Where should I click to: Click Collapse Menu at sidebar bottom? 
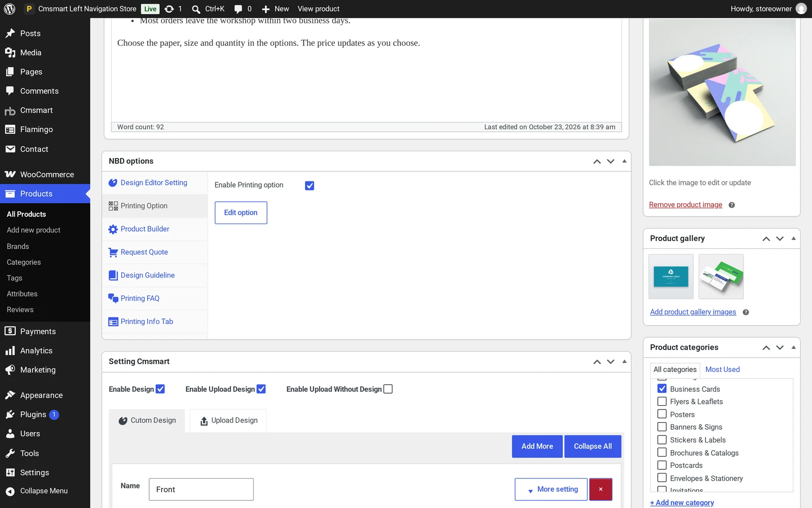[x=45, y=491]
